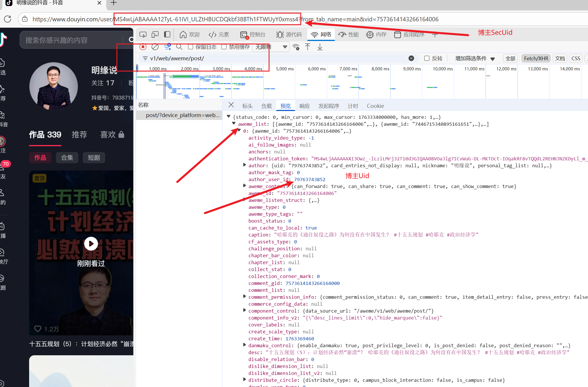Open the 无限制 throttling dropdown

pyautogui.click(x=271, y=47)
